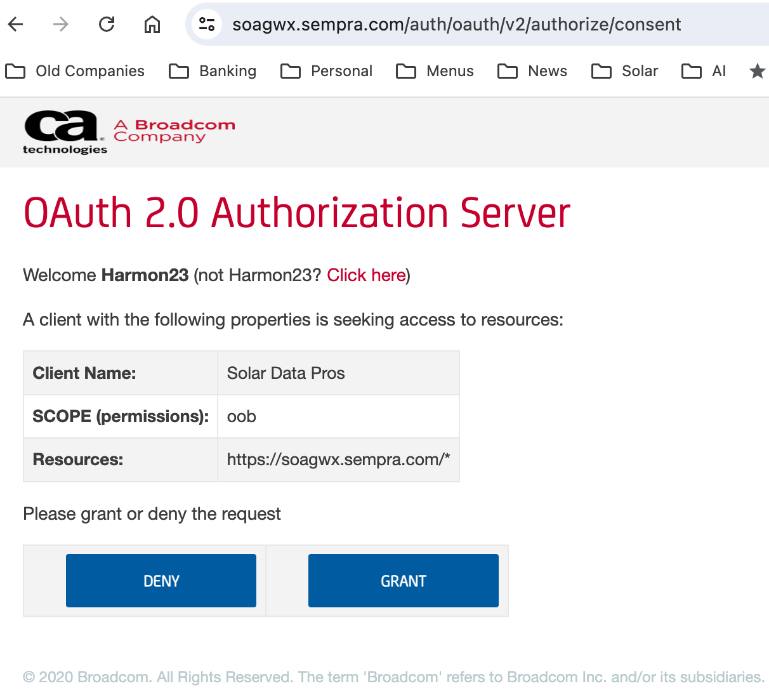
Task: Click the CA technologies logo
Action: pos(65,132)
